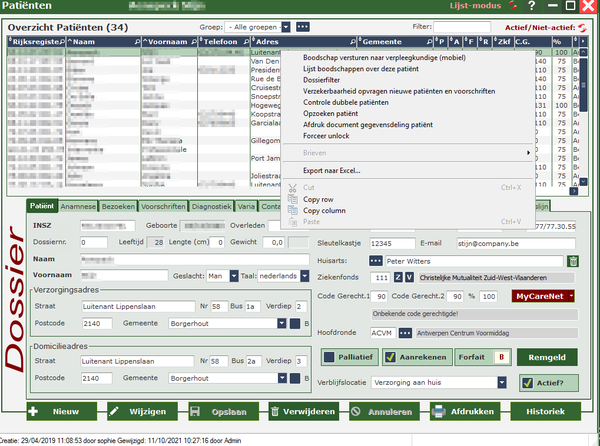Click the Z button beside Ziekenfonds
Screen dimensions: 600x446
click(396, 277)
